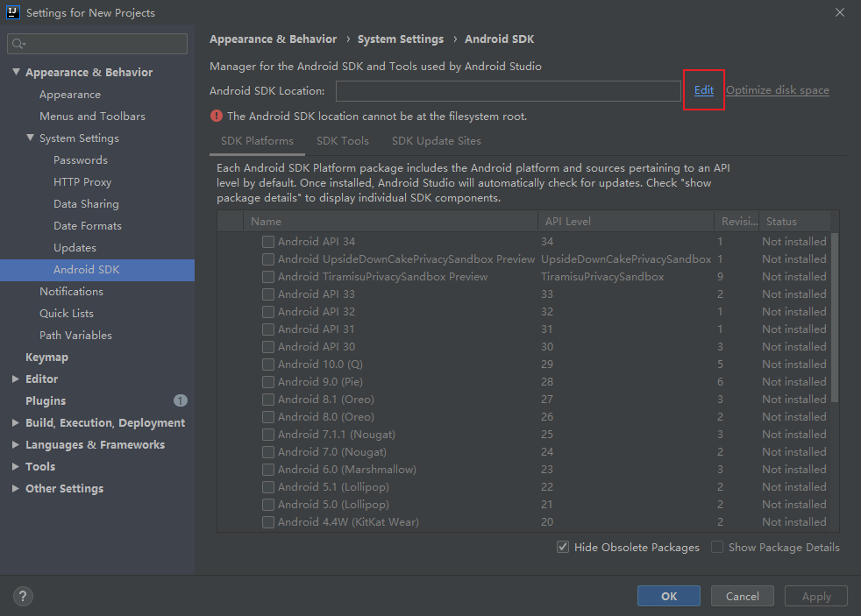Click the IntelliJ IDEA icon in the title bar

point(11,12)
